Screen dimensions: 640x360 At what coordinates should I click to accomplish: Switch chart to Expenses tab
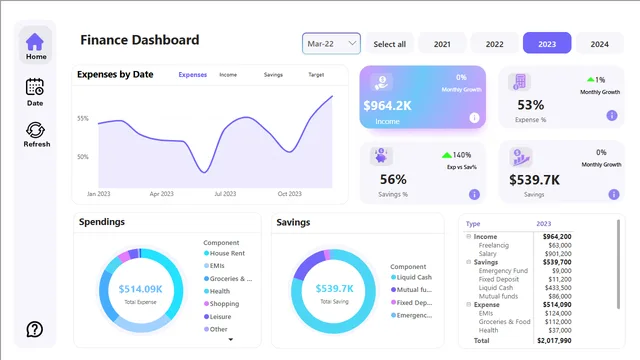coord(193,75)
